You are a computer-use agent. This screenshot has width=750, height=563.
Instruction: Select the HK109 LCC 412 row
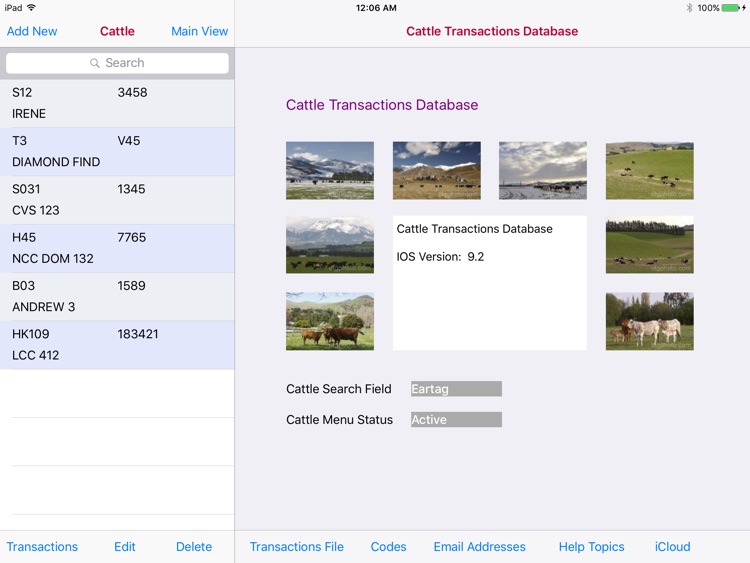pyautogui.click(x=117, y=345)
